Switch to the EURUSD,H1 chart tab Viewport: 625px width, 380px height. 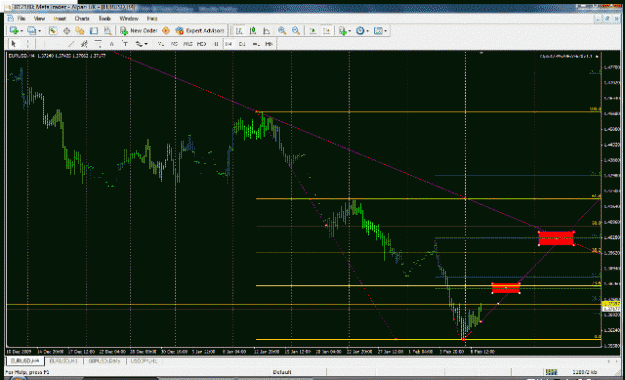[x=64, y=361]
